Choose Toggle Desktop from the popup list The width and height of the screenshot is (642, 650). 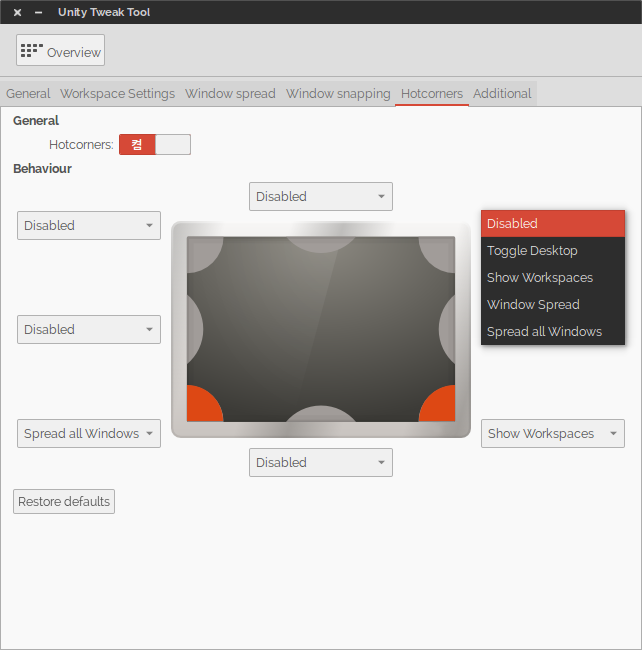pyautogui.click(x=553, y=250)
